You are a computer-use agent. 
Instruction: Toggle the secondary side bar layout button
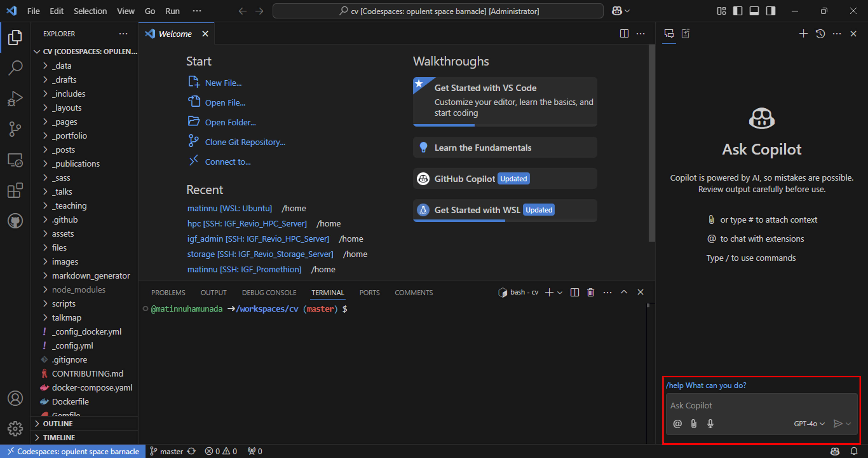(x=771, y=11)
